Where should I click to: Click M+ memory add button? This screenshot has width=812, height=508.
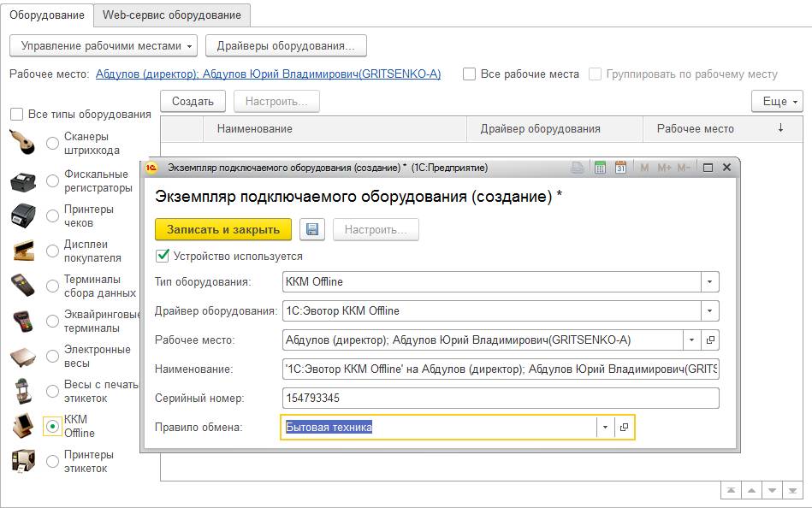(x=665, y=168)
